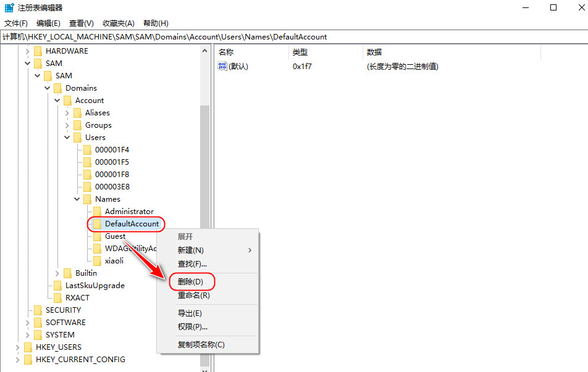Expand the SOFTWARE key
The width and height of the screenshot is (588, 372).
coord(28,323)
